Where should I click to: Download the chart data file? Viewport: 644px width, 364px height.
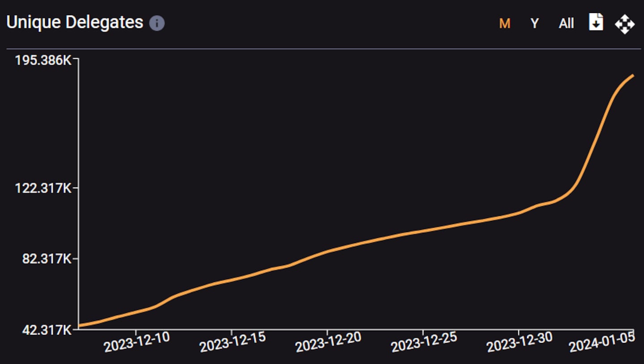[596, 22]
